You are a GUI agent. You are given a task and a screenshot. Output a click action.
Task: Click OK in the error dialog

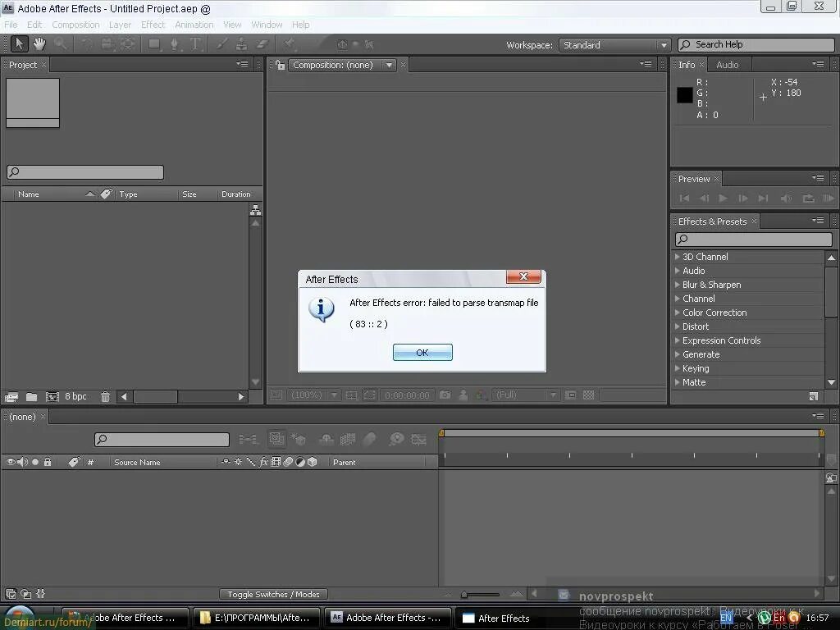(422, 353)
